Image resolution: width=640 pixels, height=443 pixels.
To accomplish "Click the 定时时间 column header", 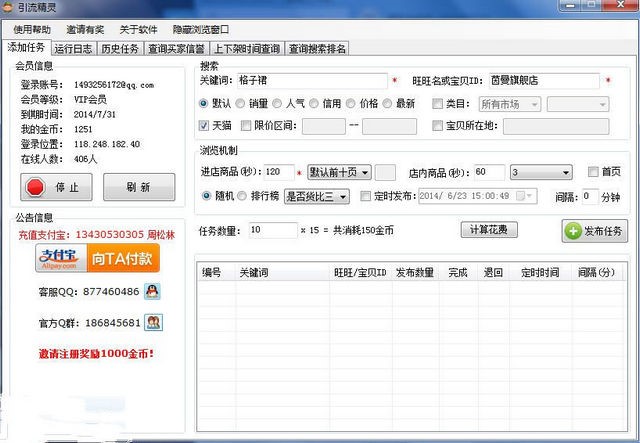I will 540,272.
